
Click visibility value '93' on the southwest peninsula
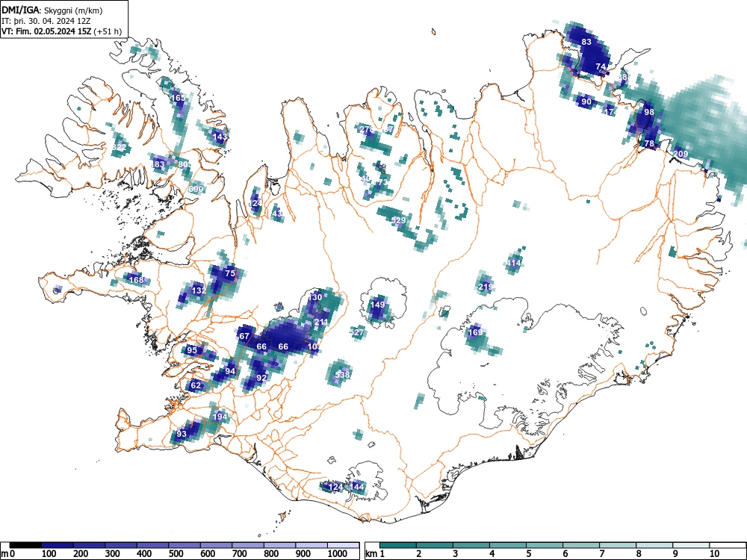182,433
